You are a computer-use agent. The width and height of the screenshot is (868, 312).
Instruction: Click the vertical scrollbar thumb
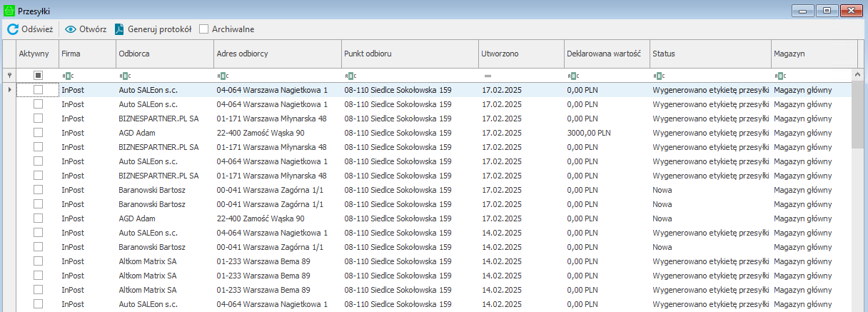pos(859,114)
